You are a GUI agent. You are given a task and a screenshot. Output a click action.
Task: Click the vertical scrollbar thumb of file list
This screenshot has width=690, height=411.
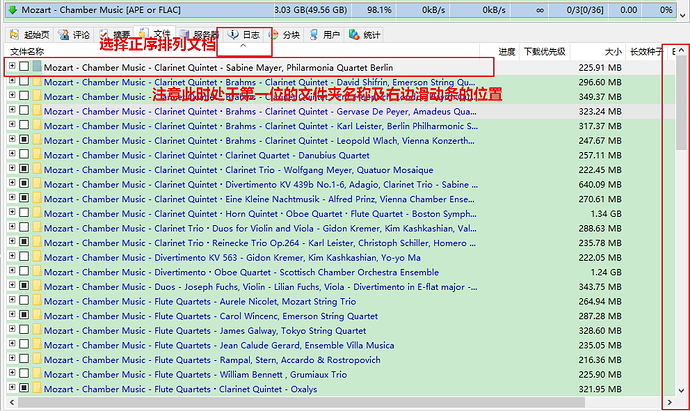pos(681,102)
